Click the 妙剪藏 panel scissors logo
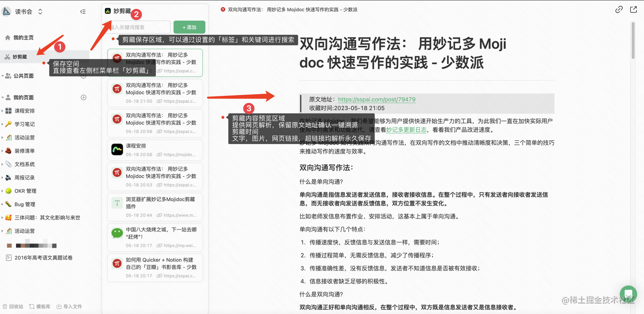The image size is (644, 314). click(108, 11)
